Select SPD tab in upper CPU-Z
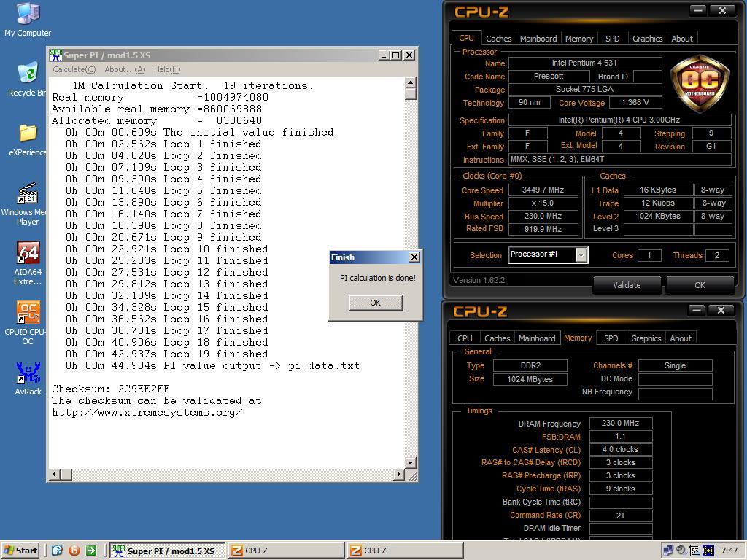 click(x=612, y=39)
